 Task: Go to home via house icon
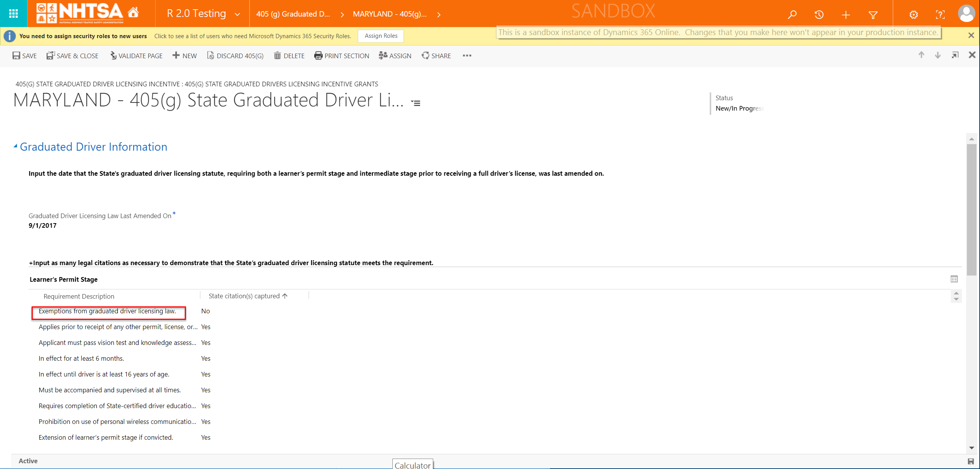click(133, 13)
